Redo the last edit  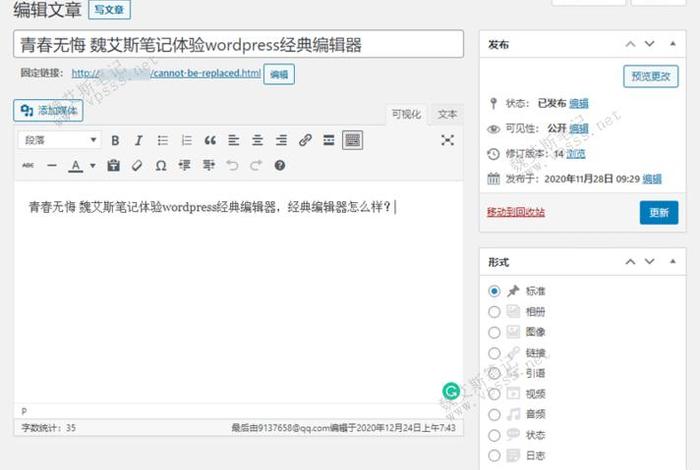(x=256, y=166)
